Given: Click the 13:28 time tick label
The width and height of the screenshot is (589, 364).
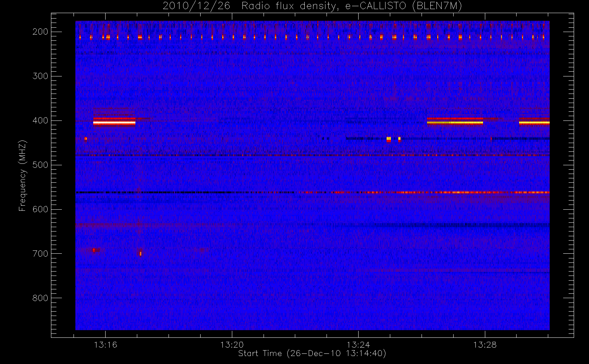Looking at the screenshot, I should click(485, 345).
